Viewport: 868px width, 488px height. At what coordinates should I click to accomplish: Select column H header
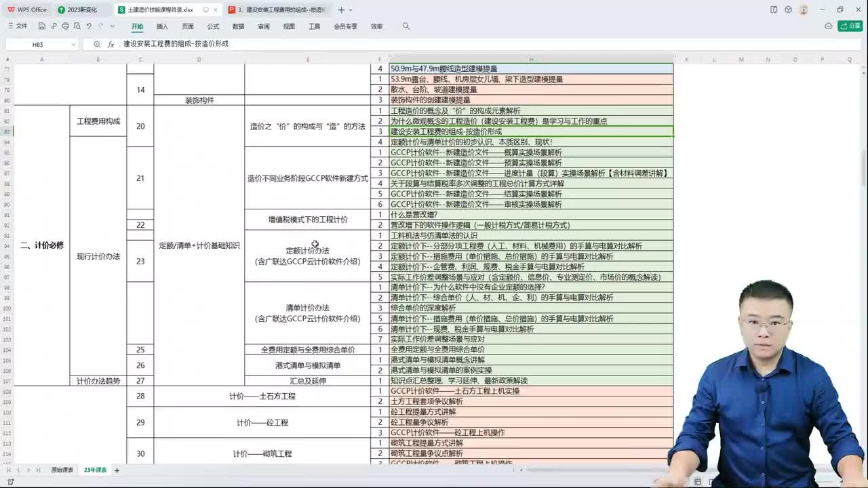pos(531,60)
